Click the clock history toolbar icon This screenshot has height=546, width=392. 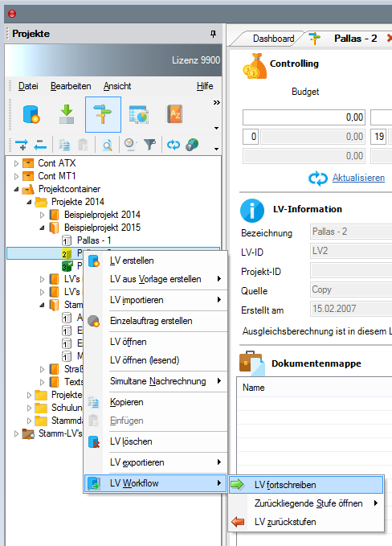pyautogui.click(x=130, y=144)
